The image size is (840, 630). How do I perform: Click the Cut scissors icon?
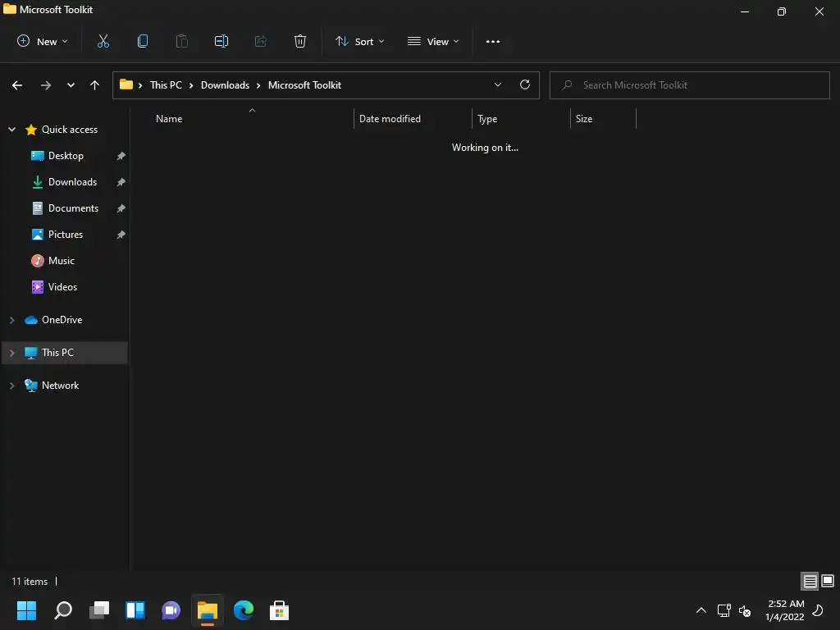pyautogui.click(x=103, y=41)
